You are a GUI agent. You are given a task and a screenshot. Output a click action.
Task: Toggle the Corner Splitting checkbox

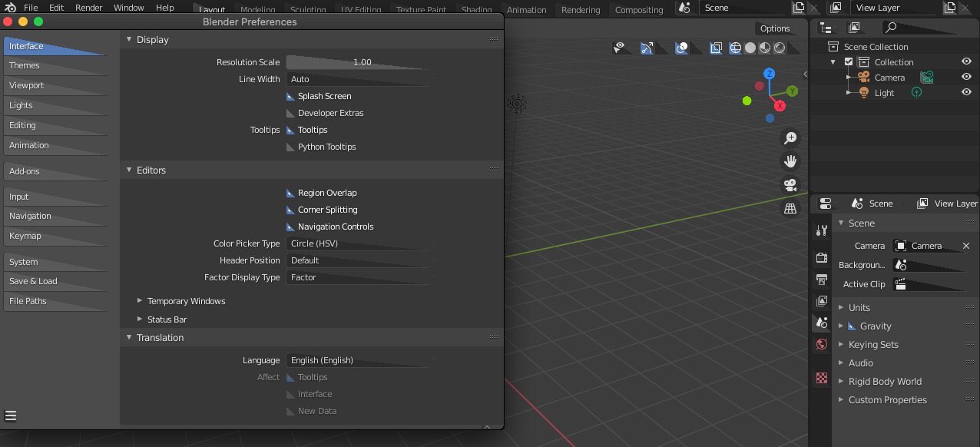[x=290, y=210]
